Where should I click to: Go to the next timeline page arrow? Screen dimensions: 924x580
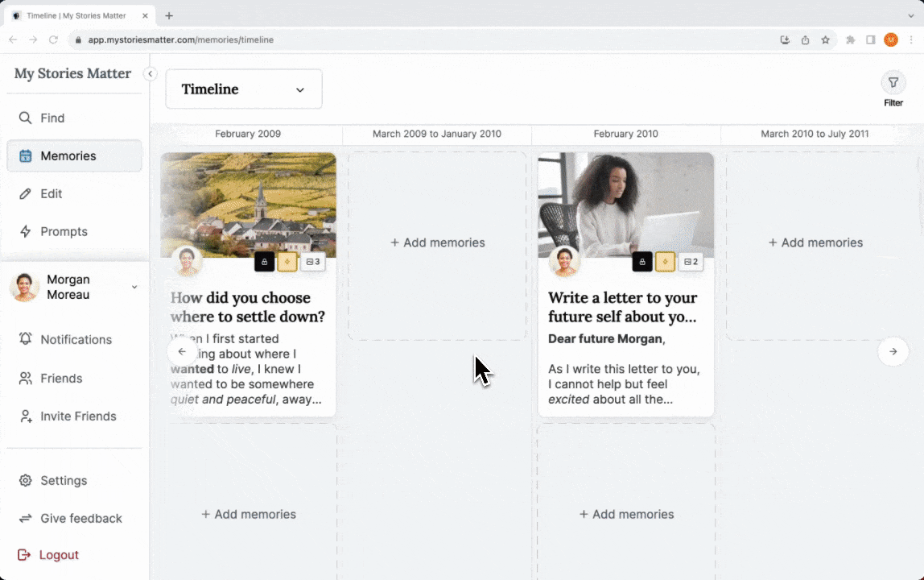[893, 352]
